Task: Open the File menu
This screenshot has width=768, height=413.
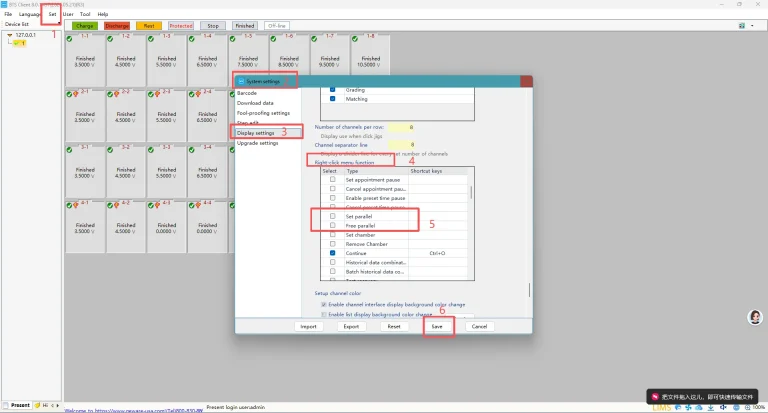Action: click(8, 14)
